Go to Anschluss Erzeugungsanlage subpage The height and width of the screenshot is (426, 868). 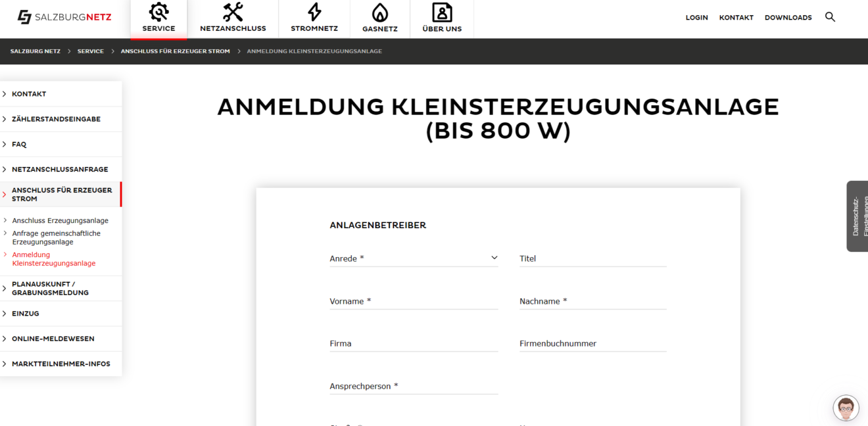pyautogui.click(x=60, y=221)
